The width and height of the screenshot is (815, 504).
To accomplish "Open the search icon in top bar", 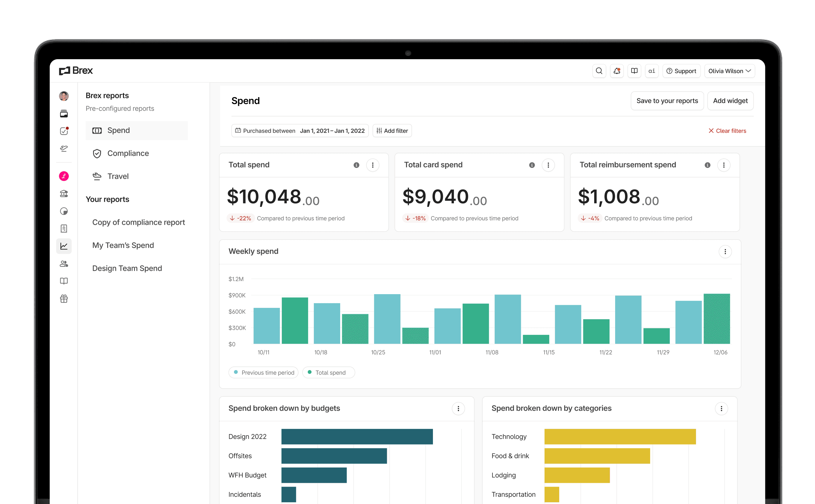I will pyautogui.click(x=599, y=71).
